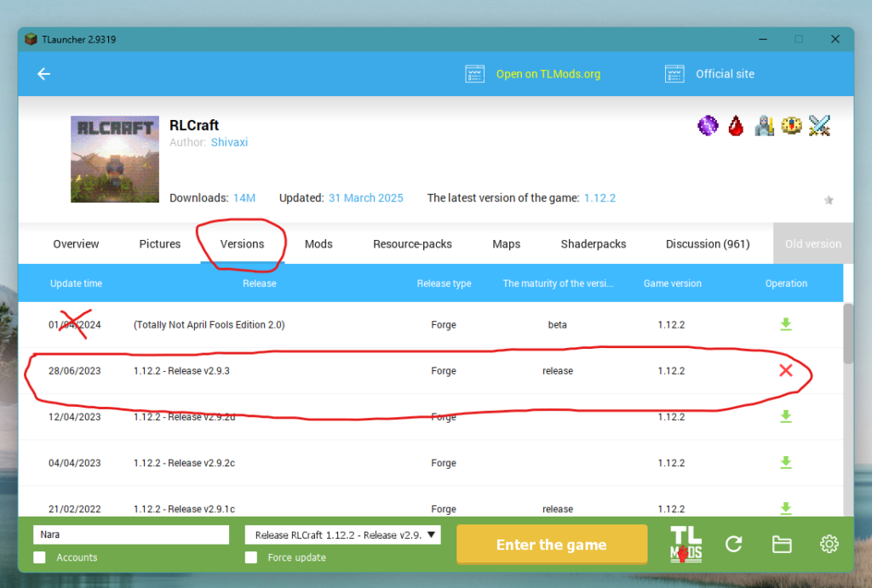Enable the Accounts checkbox

point(40,557)
